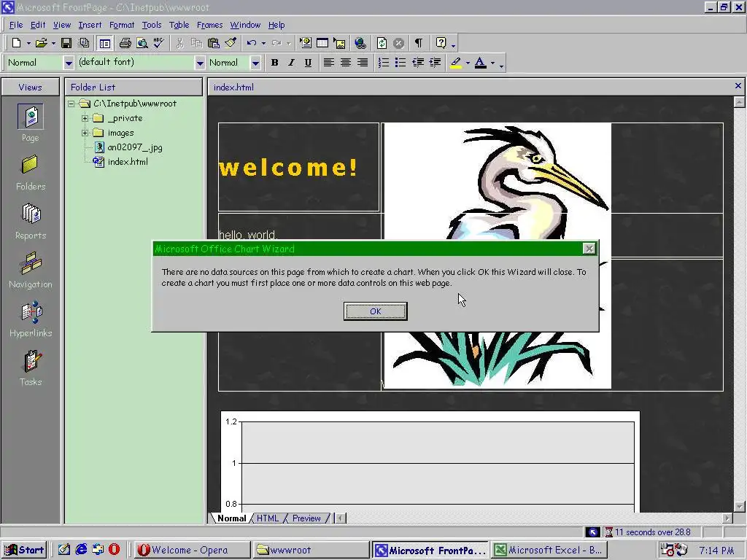The image size is (747, 560).
Task: Click the Start button
Action: tap(24, 550)
